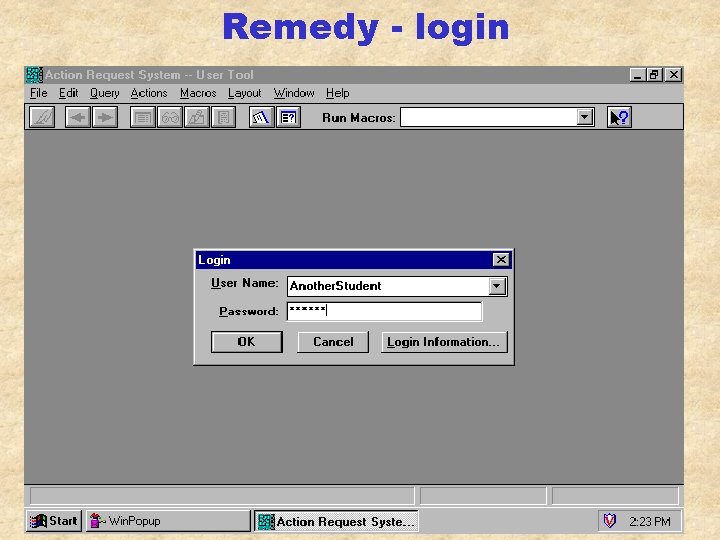720x540 pixels.
Task: Open the Edit menu
Action: point(68,93)
